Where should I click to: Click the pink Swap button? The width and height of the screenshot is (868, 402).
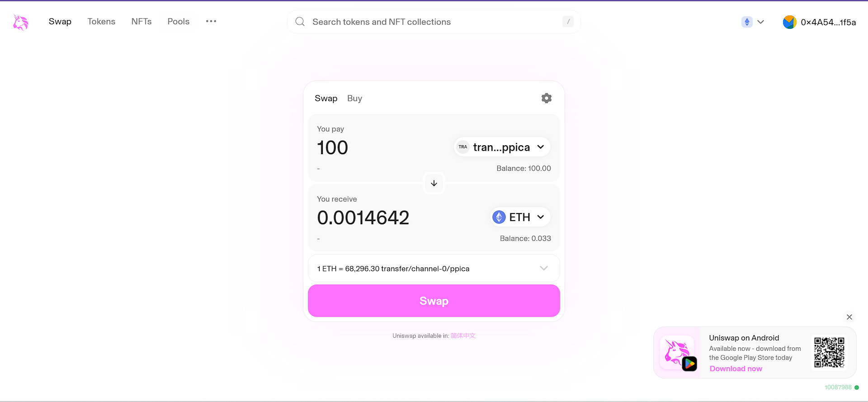click(x=434, y=301)
